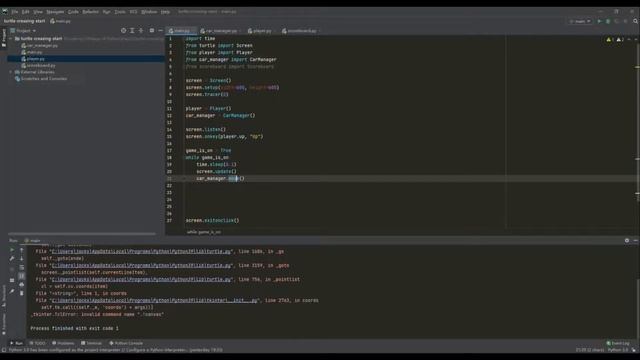The width and height of the screenshot is (640, 360).
Task: Select the main tab in Run panel
Action: (33, 241)
